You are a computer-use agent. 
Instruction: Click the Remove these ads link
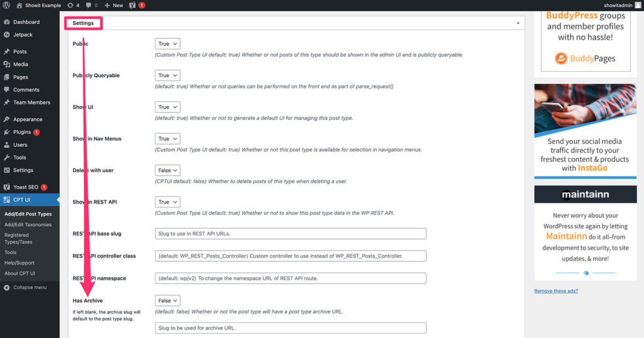point(556,291)
